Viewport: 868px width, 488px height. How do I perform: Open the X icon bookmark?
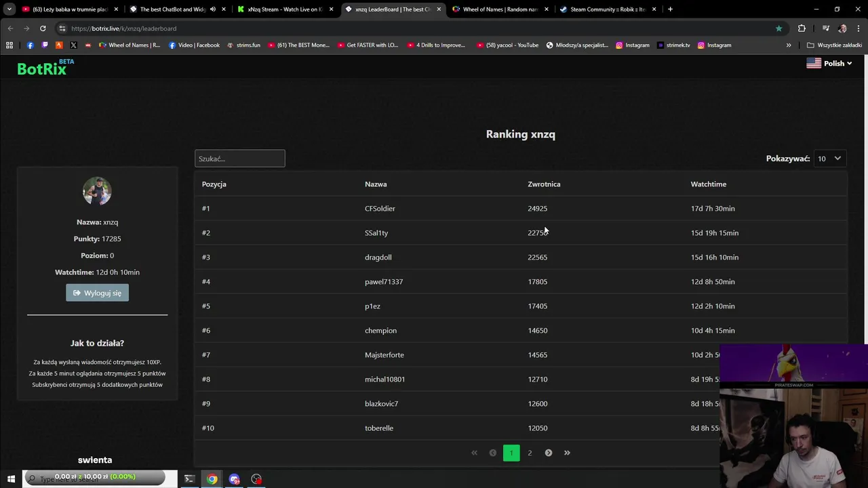pos(73,45)
